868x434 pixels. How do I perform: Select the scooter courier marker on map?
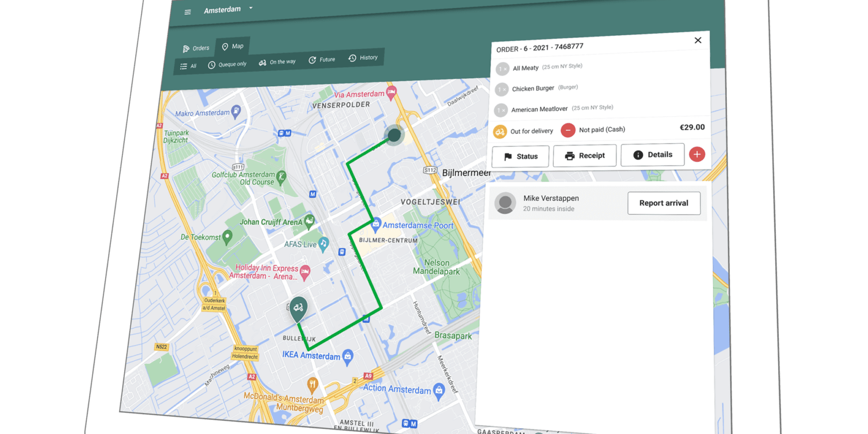point(298,309)
